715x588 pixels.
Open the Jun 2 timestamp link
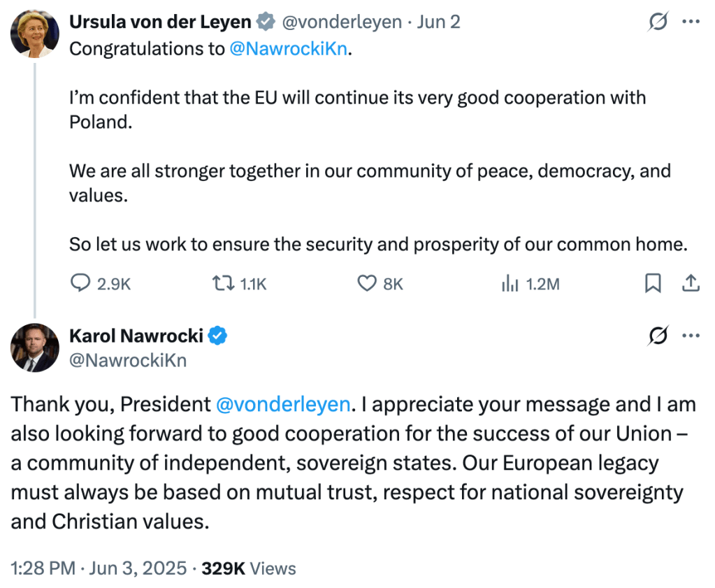pyautogui.click(x=438, y=22)
